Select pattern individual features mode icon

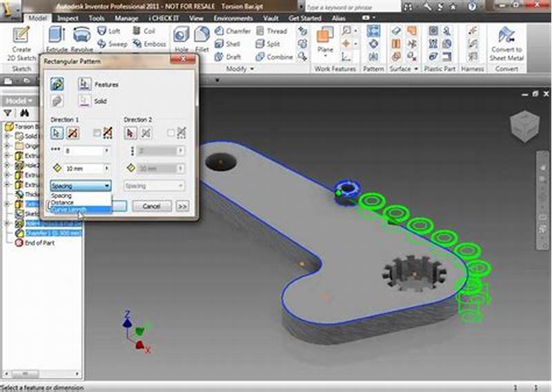(57, 84)
